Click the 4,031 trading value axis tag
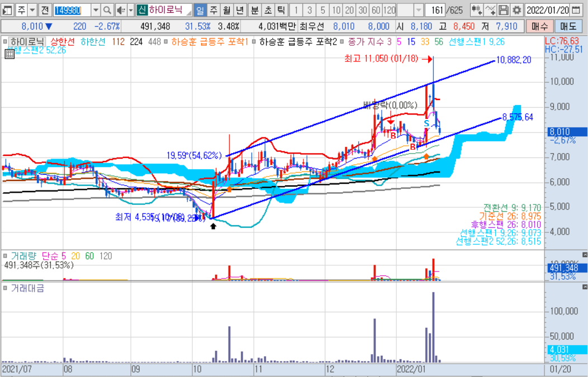588x377 pixels. coord(568,350)
